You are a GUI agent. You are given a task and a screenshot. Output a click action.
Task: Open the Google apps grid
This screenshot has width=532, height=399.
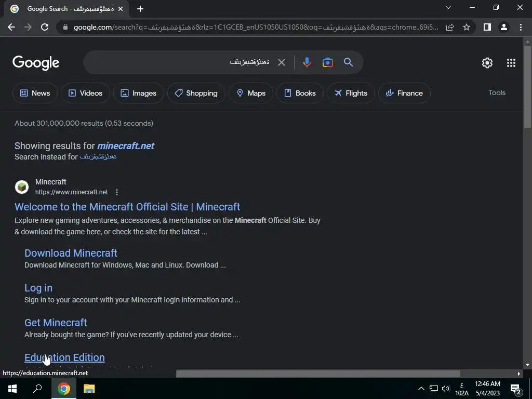coord(511,63)
